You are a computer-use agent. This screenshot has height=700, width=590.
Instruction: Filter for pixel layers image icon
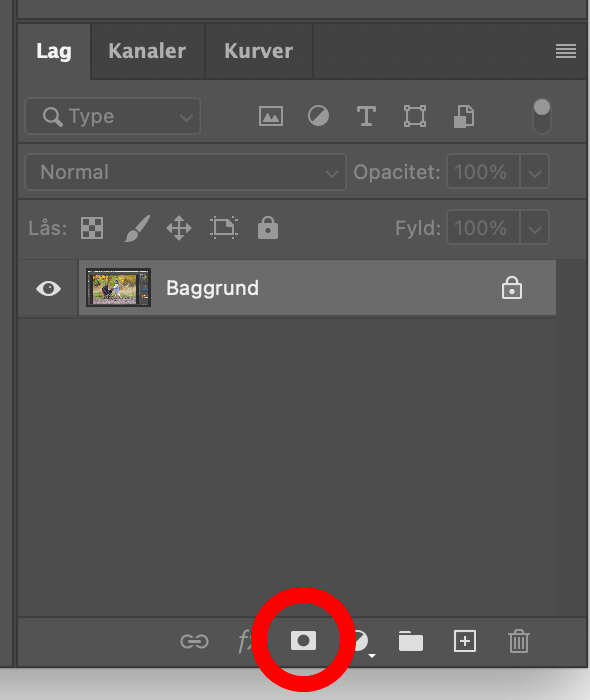pyautogui.click(x=271, y=117)
